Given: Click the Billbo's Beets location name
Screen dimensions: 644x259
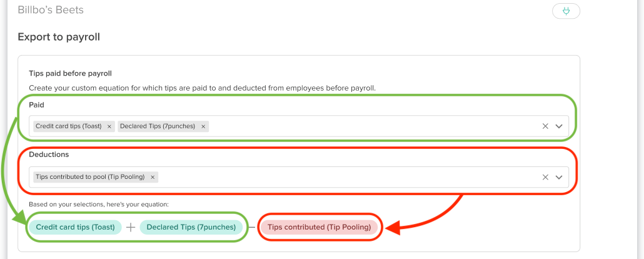Looking at the screenshot, I should click(x=51, y=11).
